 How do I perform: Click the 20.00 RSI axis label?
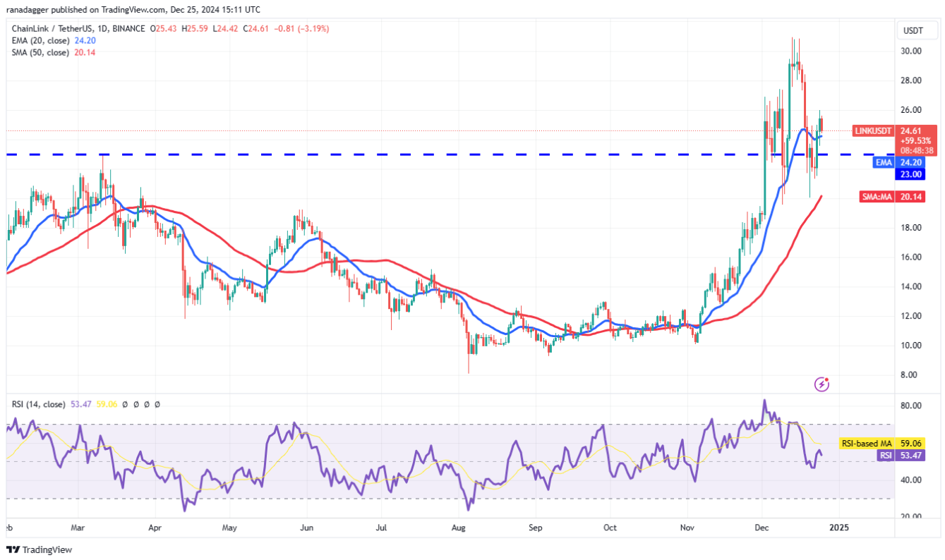point(910,517)
